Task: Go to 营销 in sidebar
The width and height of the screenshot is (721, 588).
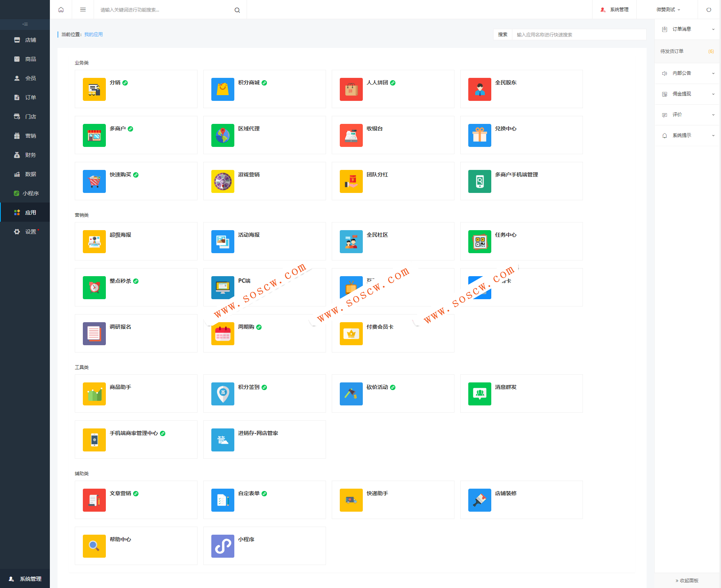Action: pyautogui.click(x=25, y=136)
